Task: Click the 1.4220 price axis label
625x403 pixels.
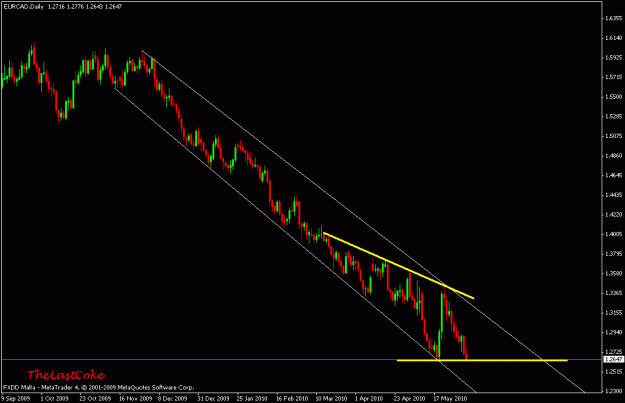Action: point(613,215)
